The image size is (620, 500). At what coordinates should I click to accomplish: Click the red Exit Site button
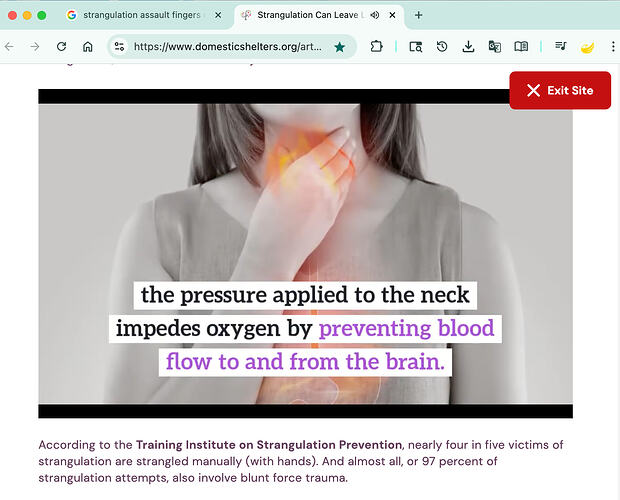(x=560, y=90)
